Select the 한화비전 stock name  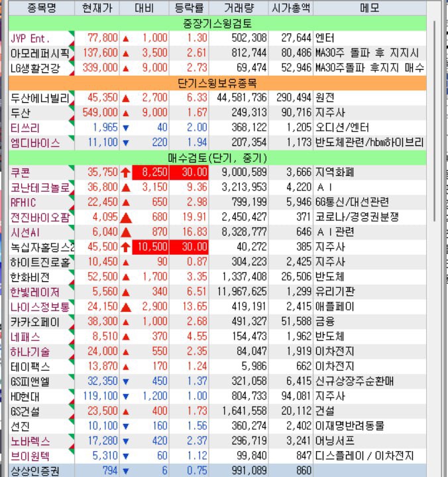pyautogui.click(x=30, y=277)
